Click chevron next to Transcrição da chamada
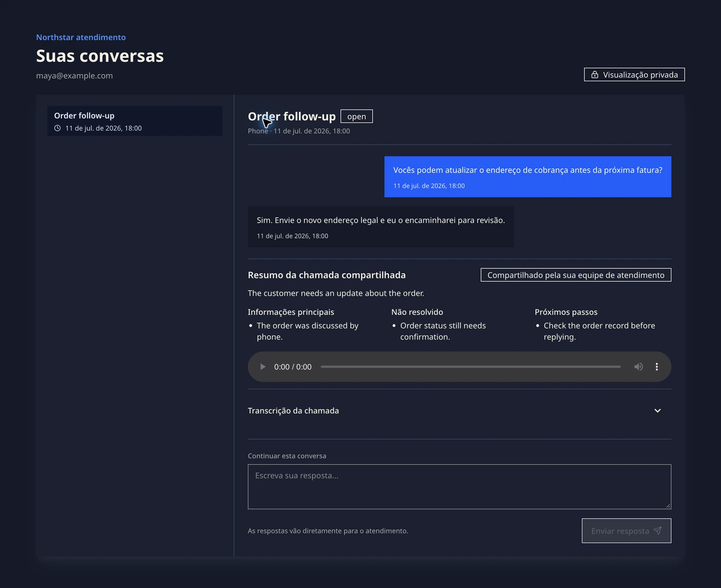The image size is (721, 588). click(x=657, y=410)
